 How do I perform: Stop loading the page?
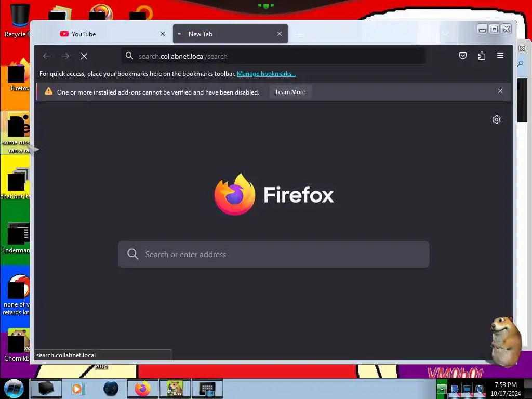point(84,56)
